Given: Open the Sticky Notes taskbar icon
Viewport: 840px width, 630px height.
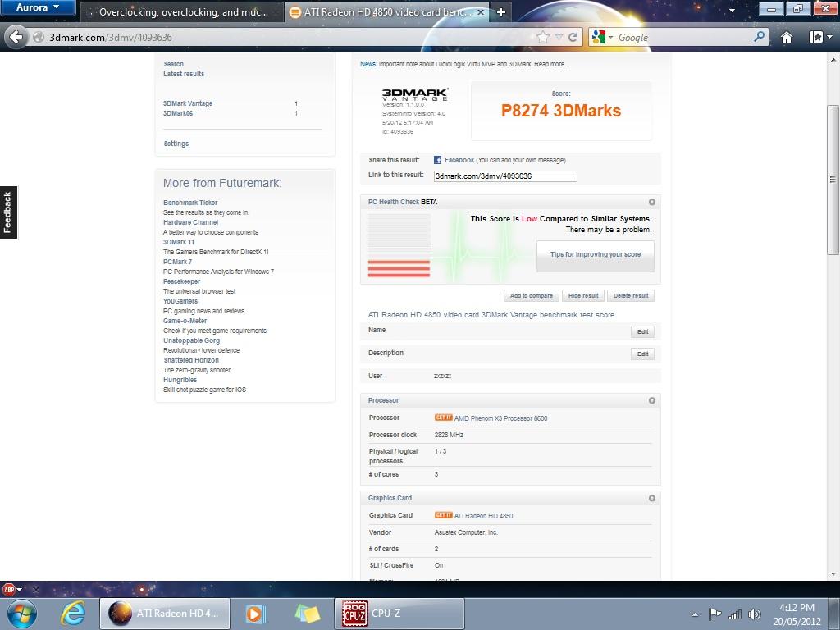Looking at the screenshot, I should [307, 614].
